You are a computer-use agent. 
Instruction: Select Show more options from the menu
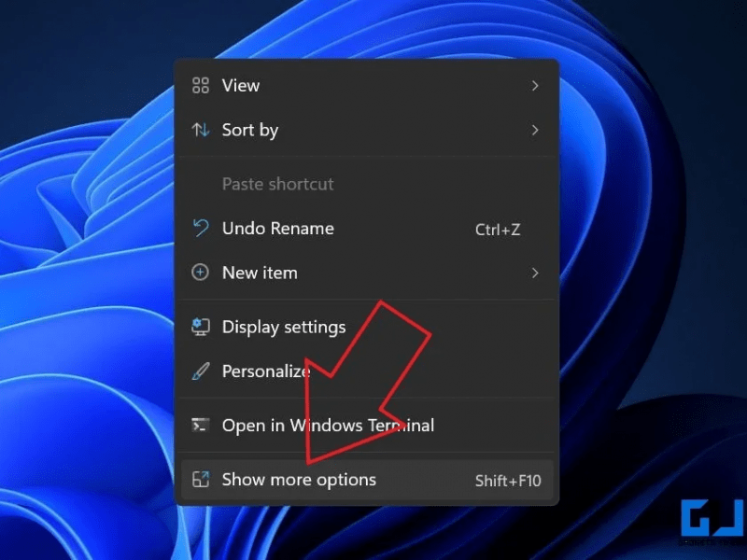(x=298, y=479)
